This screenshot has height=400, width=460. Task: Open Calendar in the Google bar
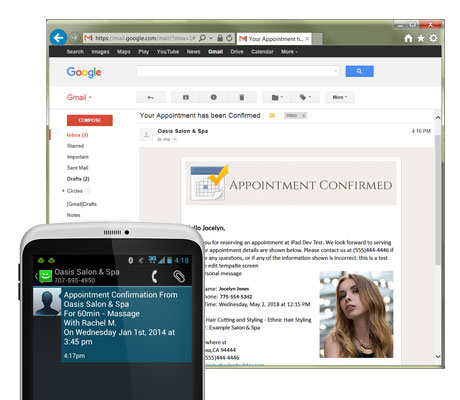(262, 52)
